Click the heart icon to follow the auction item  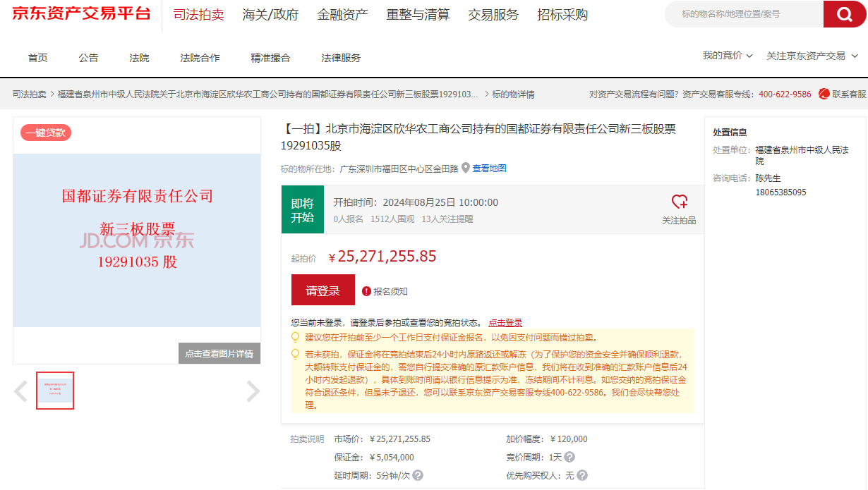click(679, 202)
